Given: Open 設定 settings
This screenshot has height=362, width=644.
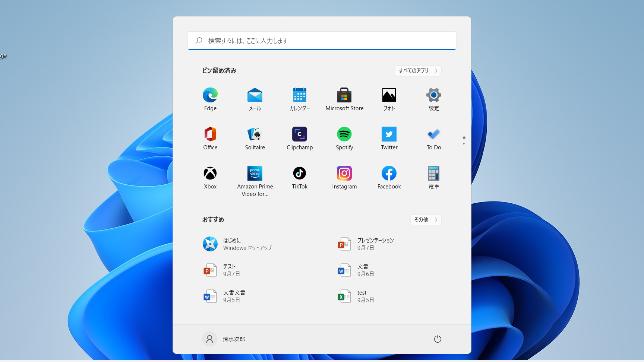Looking at the screenshot, I should (434, 99).
